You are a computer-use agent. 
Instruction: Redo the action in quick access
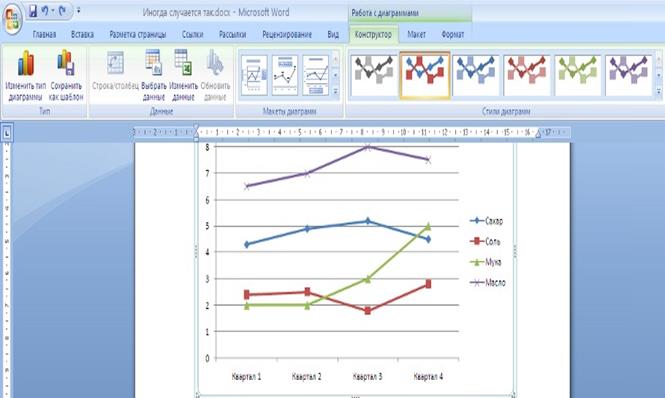pyautogui.click(x=62, y=11)
